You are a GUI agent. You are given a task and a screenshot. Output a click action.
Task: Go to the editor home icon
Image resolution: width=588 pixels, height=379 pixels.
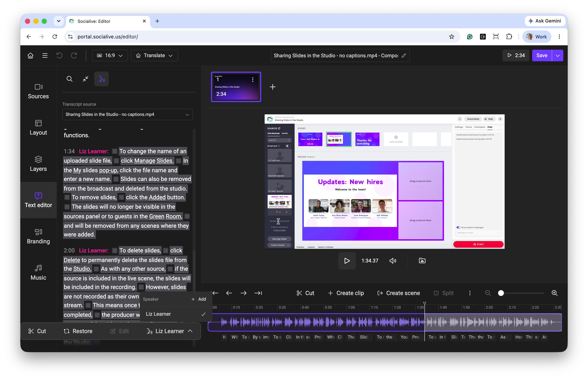click(x=30, y=56)
